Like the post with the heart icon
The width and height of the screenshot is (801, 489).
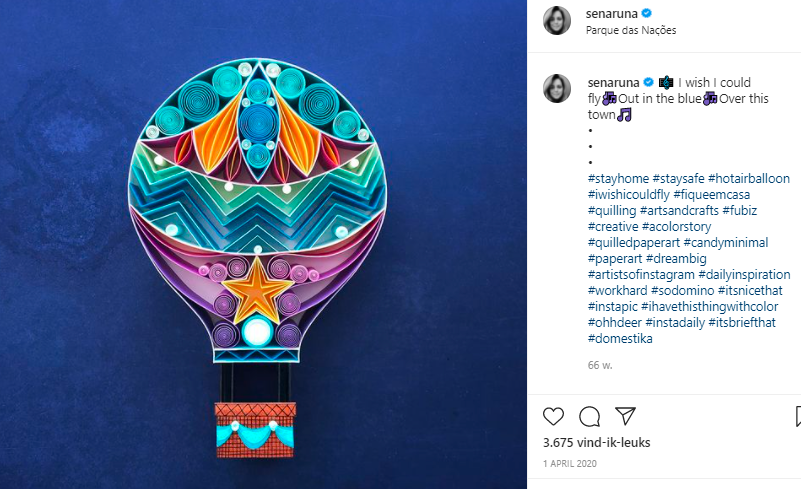pyautogui.click(x=553, y=415)
